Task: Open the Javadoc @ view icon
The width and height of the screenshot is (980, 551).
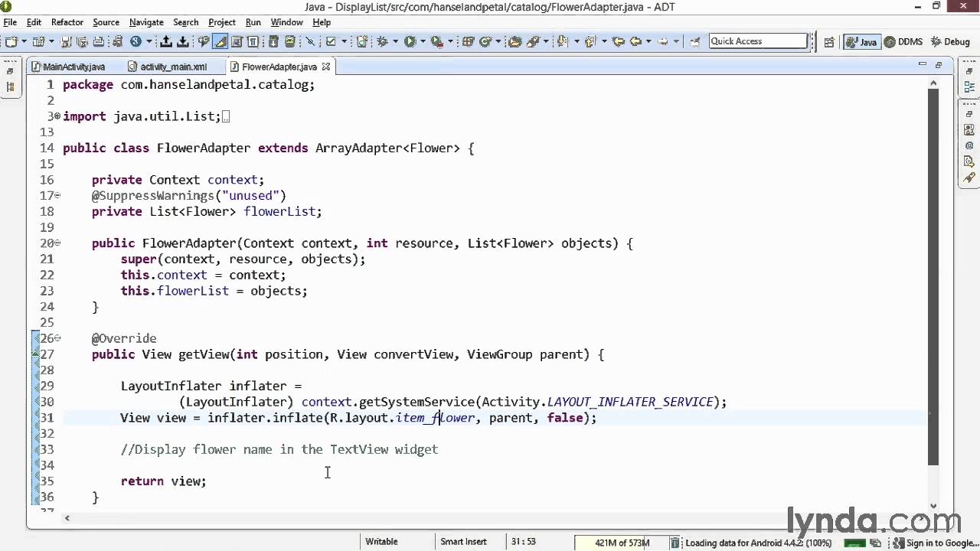Action: pyautogui.click(x=969, y=145)
